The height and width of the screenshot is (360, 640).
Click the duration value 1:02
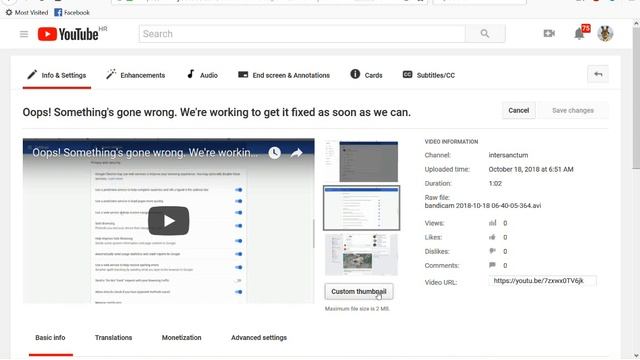pos(495,184)
